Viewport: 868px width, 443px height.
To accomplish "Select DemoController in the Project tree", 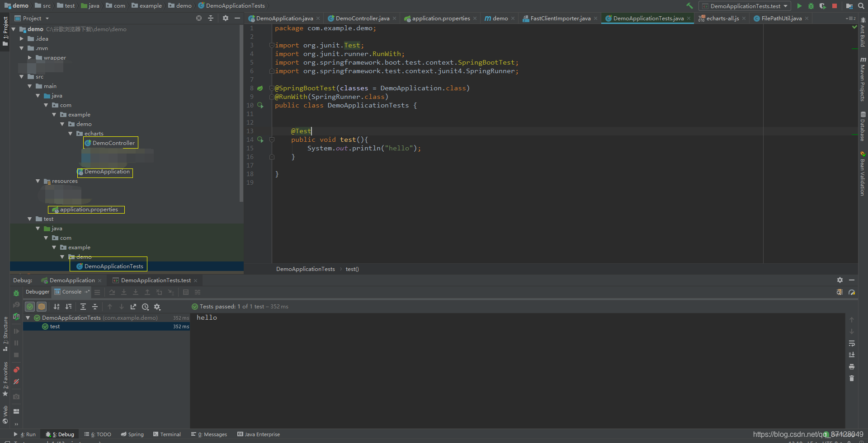I will (x=113, y=143).
